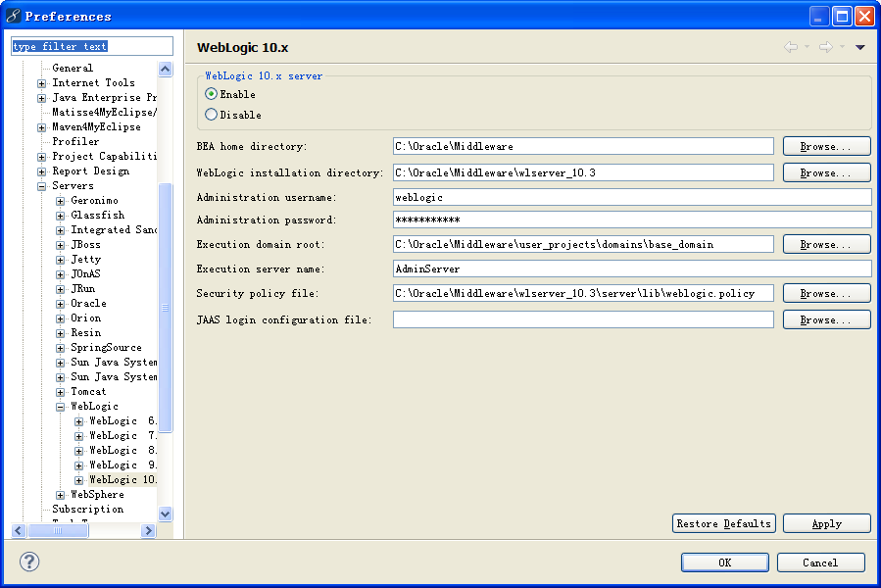Screen dimensions: 881x588
Task: Click the Cancel button
Action: click(x=820, y=563)
